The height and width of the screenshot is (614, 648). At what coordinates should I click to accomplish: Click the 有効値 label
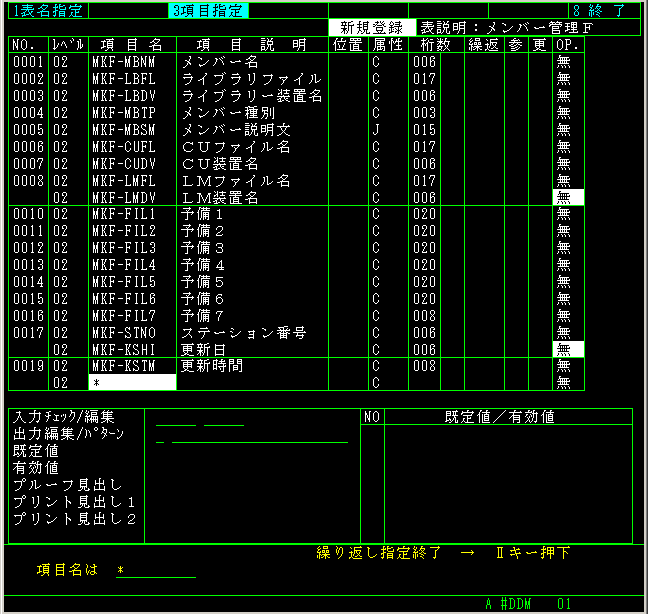pyautogui.click(x=36, y=468)
